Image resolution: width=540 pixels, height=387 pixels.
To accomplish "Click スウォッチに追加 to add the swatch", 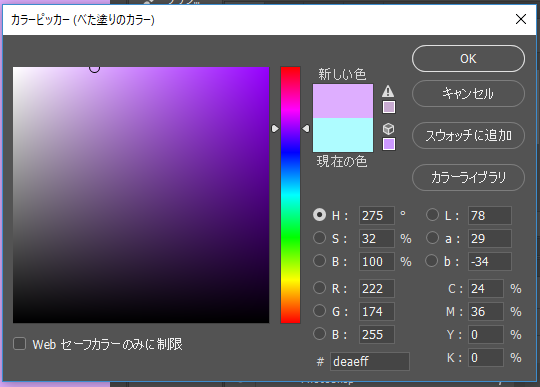I will (468, 135).
